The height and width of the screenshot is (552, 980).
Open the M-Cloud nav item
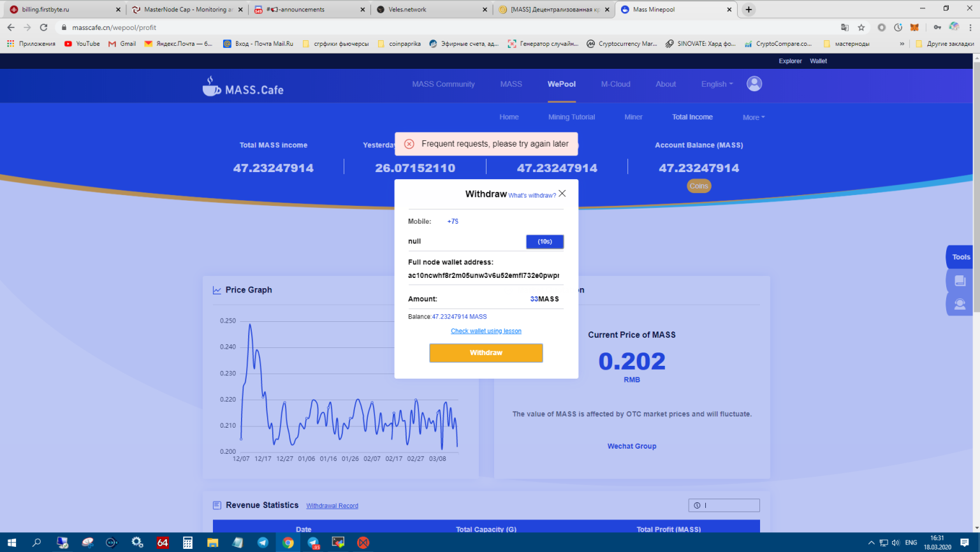[x=615, y=84]
